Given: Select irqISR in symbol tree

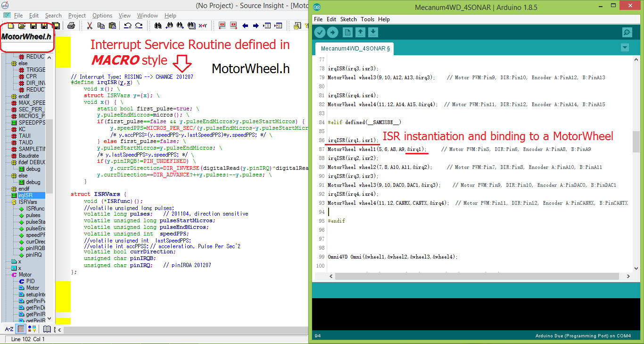Looking at the screenshot, I should 25,195.
